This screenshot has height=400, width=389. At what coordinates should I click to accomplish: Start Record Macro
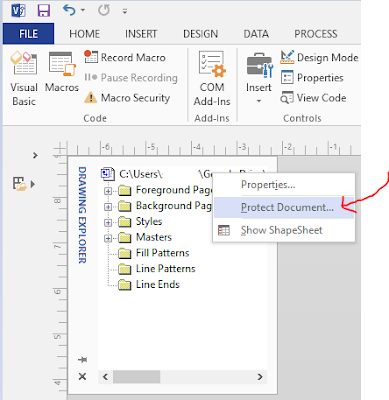coord(125,57)
